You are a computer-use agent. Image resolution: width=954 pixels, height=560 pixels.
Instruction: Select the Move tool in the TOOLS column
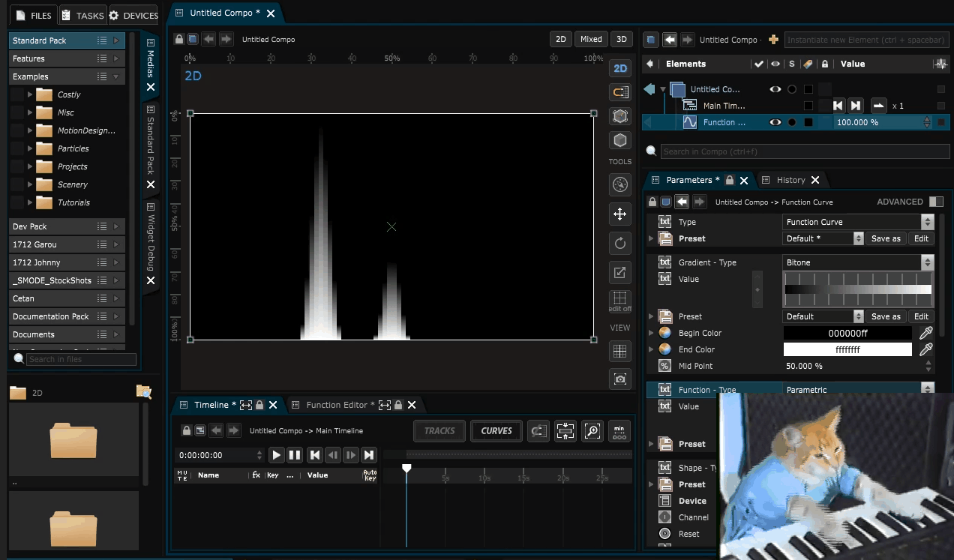pyautogui.click(x=620, y=214)
